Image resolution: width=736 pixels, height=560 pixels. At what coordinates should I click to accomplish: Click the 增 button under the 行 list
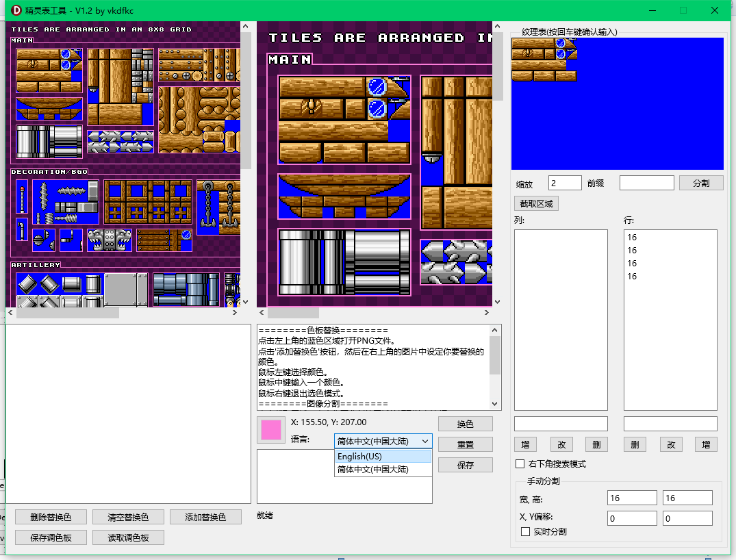coord(706,444)
